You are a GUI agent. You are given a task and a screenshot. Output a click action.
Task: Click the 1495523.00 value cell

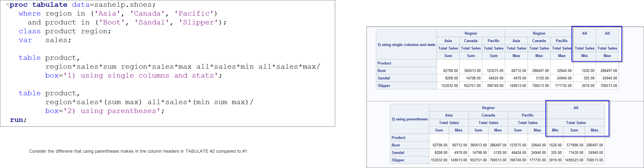click(x=574, y=160)
